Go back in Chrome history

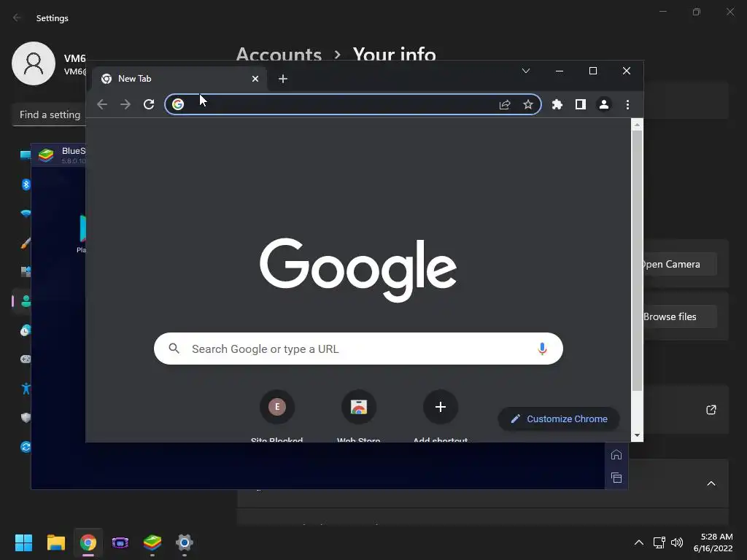click(x=102, y=104)
